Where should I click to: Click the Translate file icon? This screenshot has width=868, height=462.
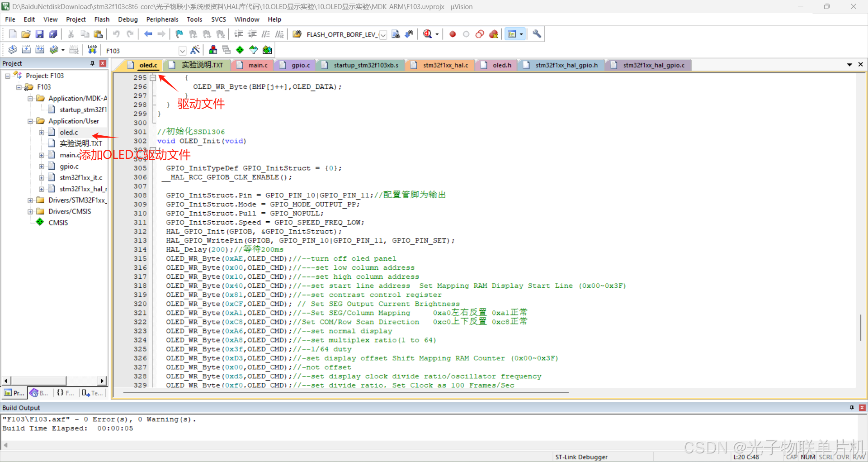(x=13, y=50)
